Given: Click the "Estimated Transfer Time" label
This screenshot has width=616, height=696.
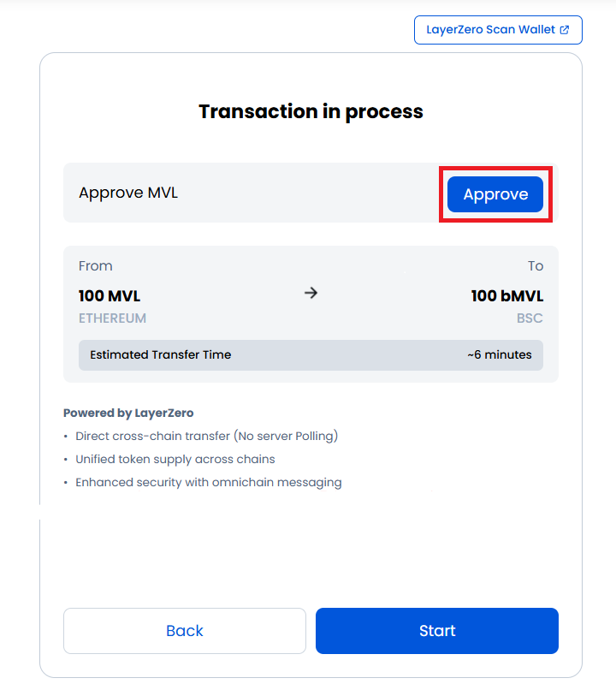Looking at the screenshot, I should [160, 354].
